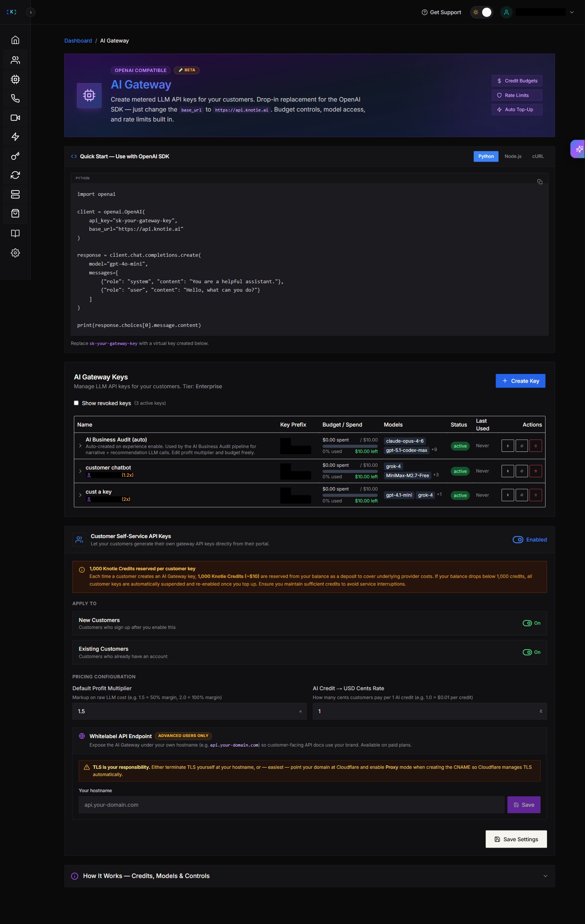585x924 pixels.
Task: Open the Home icon in sidebar
Action: 15,40
